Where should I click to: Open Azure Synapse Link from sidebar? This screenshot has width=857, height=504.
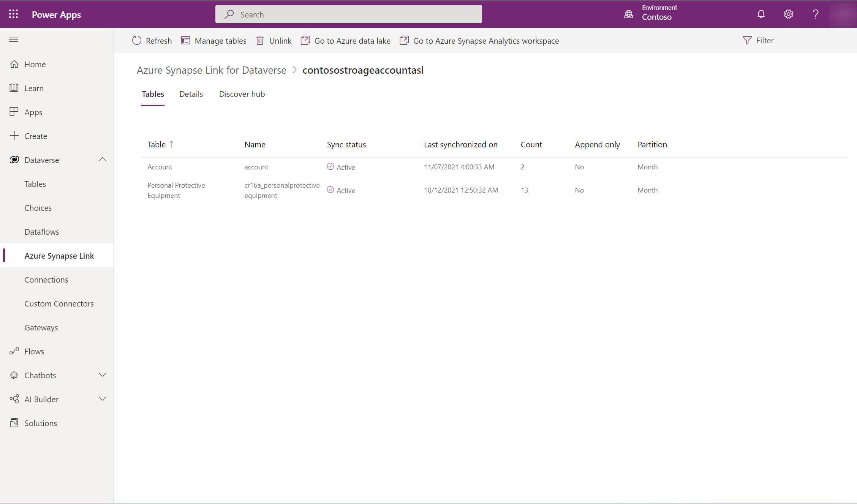(x=59, y=255)
